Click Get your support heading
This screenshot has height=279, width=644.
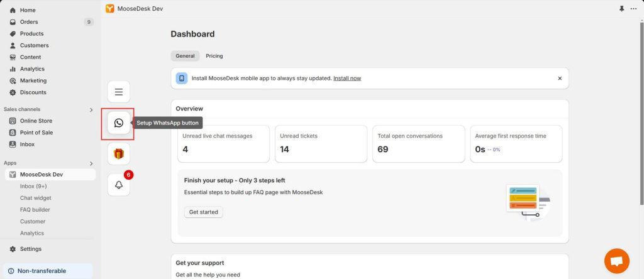click(x=200, y=263)
